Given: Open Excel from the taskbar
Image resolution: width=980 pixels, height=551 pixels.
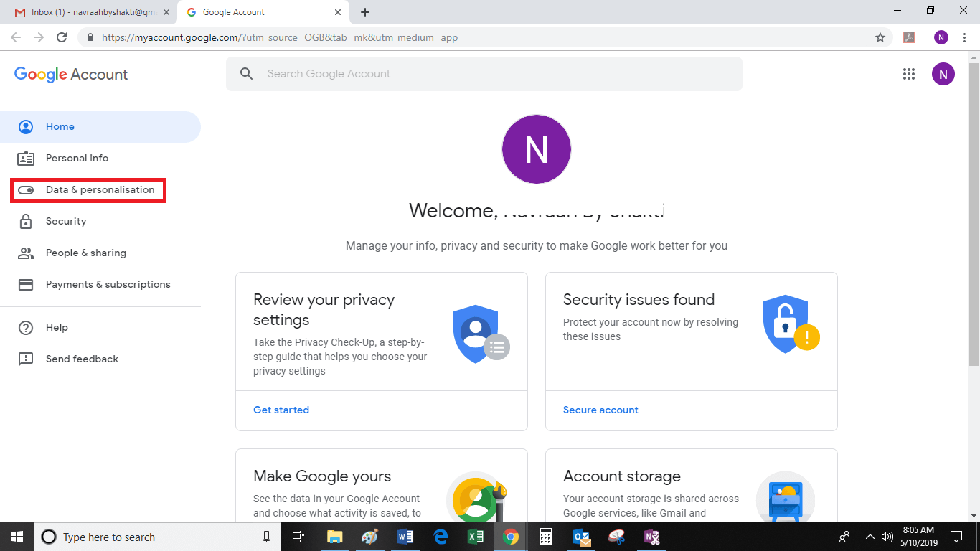Looking at the screenshot, I should coord(475,537).
